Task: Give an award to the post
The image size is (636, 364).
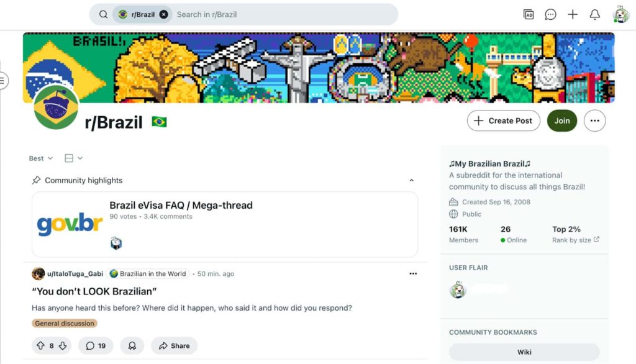Action: pyautogui.click(x=132, y=346)
